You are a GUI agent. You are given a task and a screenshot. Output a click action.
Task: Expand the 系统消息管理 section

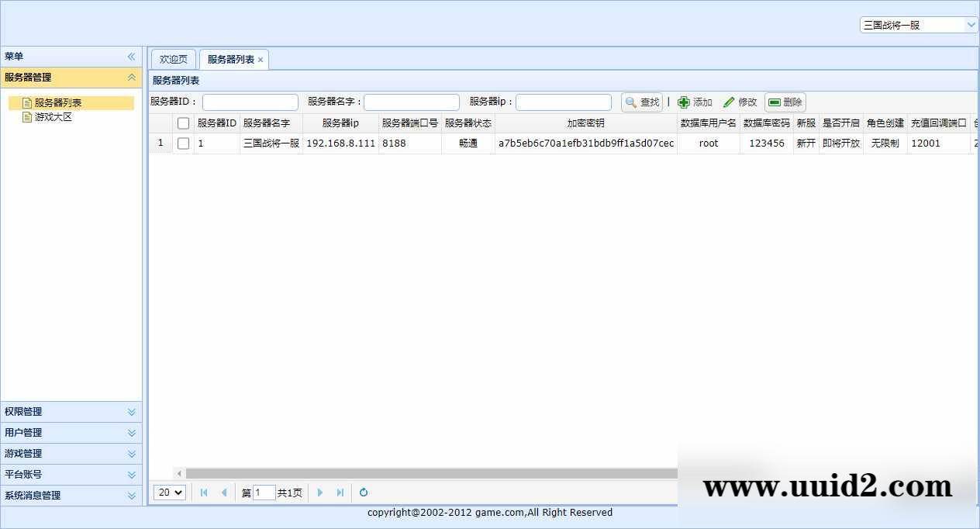[x=71, y=495]
